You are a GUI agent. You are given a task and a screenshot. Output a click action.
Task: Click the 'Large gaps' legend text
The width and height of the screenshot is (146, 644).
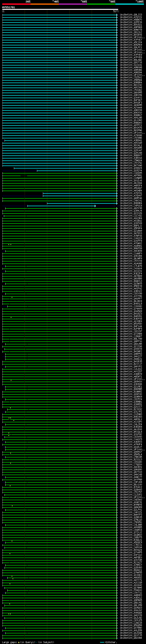click(10, 642)
